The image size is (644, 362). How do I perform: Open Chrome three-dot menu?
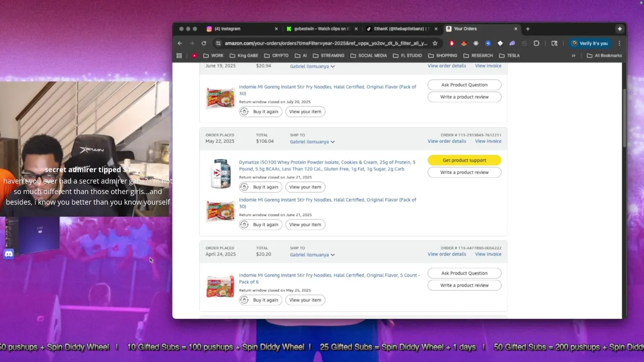click(x=619, y=43)
